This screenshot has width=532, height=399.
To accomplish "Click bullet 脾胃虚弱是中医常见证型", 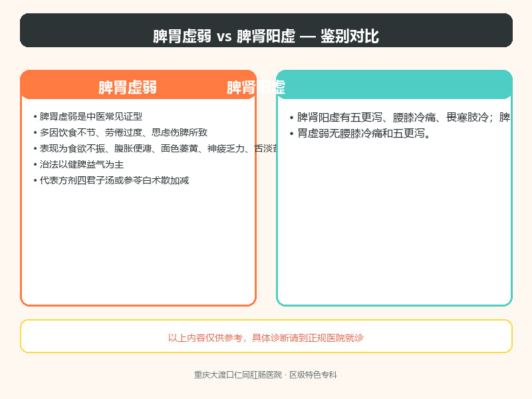I will click(x=88, y=116).
